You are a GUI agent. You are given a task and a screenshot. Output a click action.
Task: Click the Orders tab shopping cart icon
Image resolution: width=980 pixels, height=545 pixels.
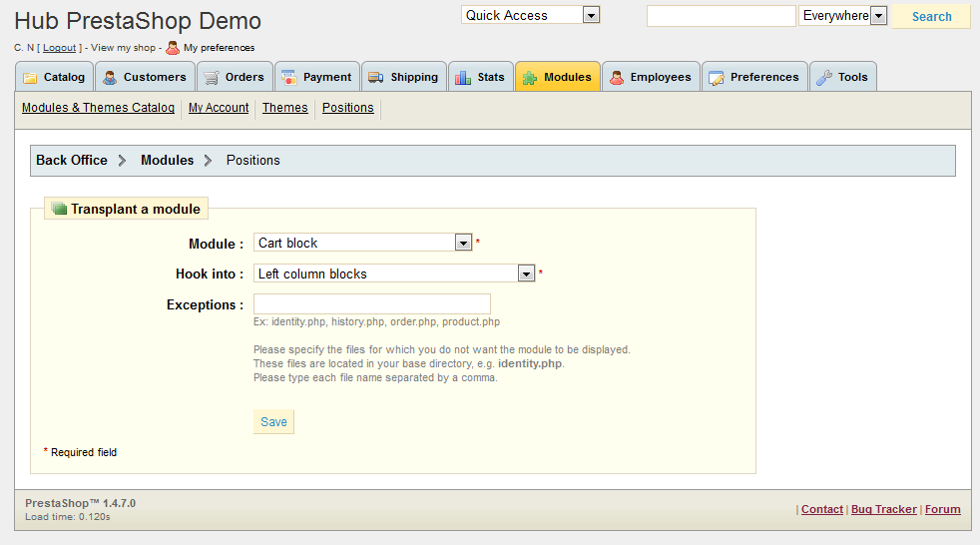click(212, 78)
